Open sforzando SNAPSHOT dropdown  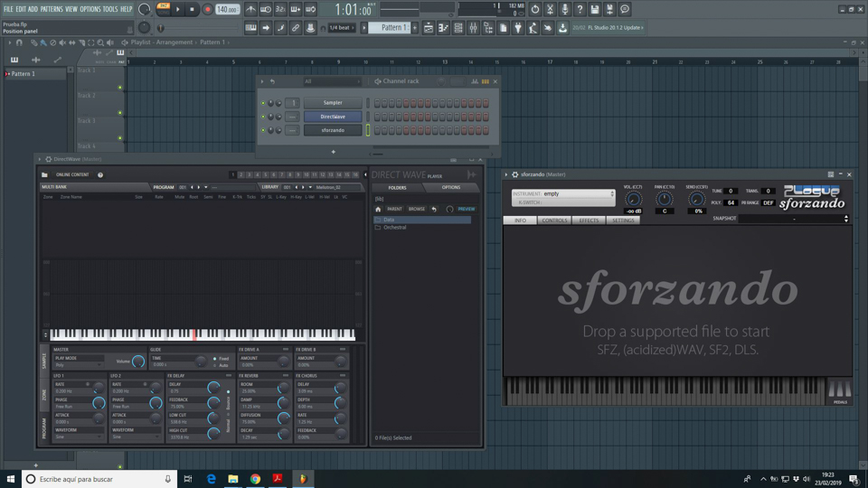coord(794,219)
